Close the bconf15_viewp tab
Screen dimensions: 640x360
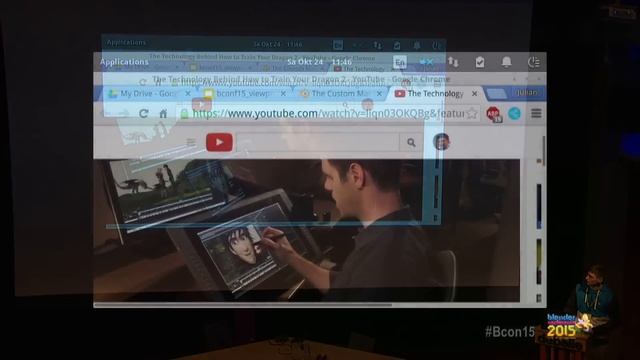283,93
